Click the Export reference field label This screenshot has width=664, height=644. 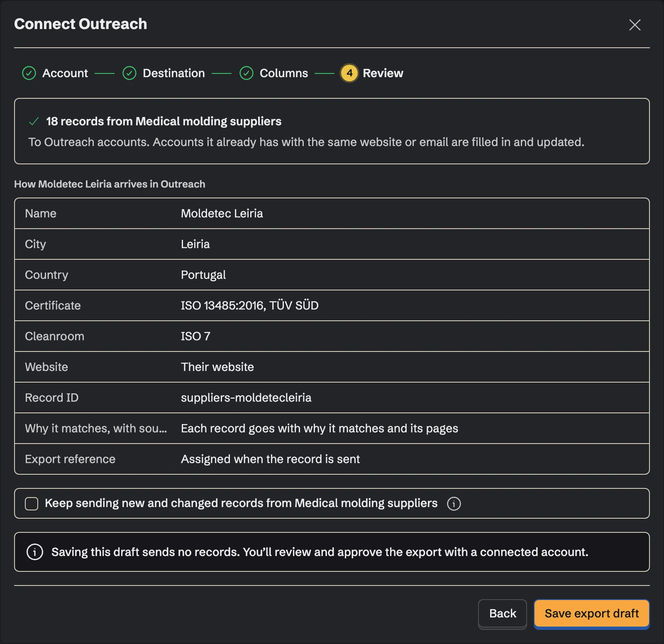pyautogui.click(x=70, y=459)
